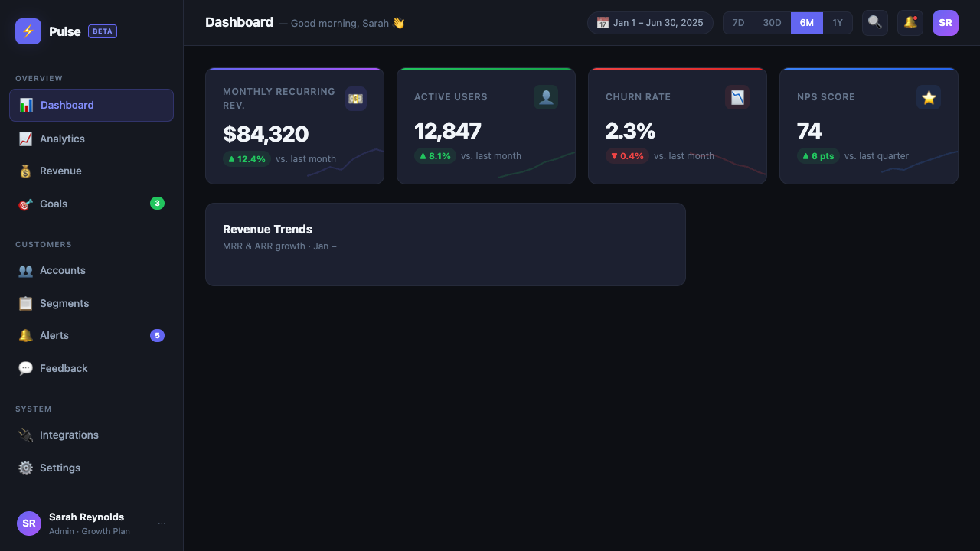
Task: Click the Active Users card label
Action: pyautogui.click(x=451, y=97)
